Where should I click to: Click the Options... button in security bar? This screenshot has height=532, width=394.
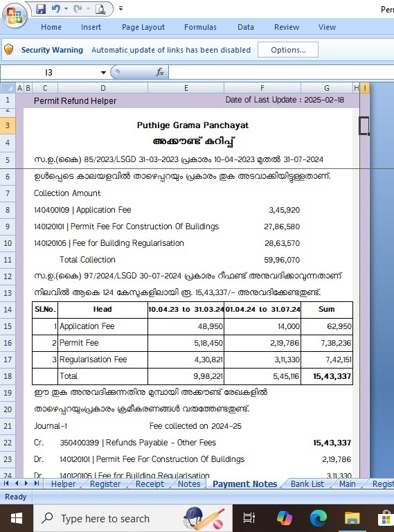pos(288,50)
